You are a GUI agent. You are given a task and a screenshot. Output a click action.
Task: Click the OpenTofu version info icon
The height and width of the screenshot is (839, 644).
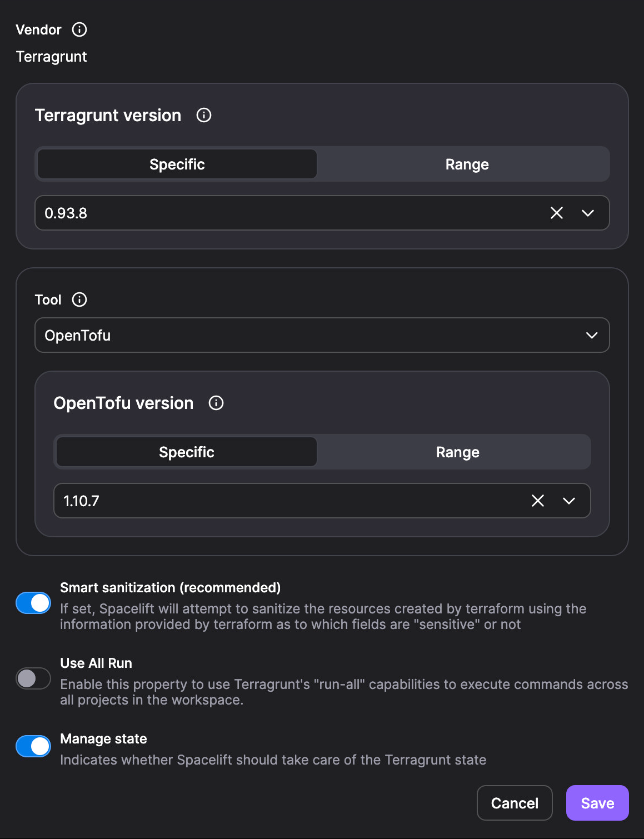click(x=217, y=403)
